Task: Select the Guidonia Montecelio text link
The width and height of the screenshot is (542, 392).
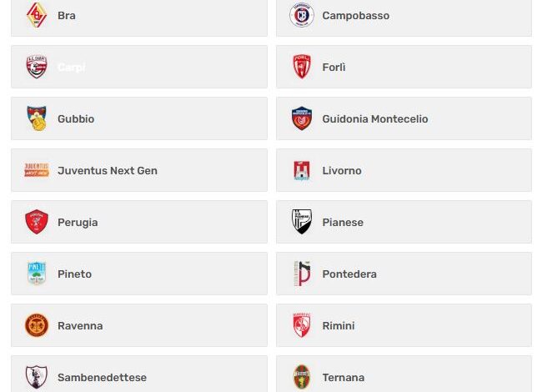Action: (374, 118)
